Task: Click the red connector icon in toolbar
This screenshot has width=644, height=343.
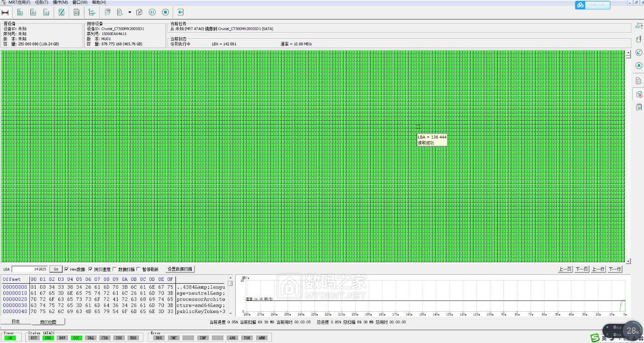Action: [x=5, y=12]
